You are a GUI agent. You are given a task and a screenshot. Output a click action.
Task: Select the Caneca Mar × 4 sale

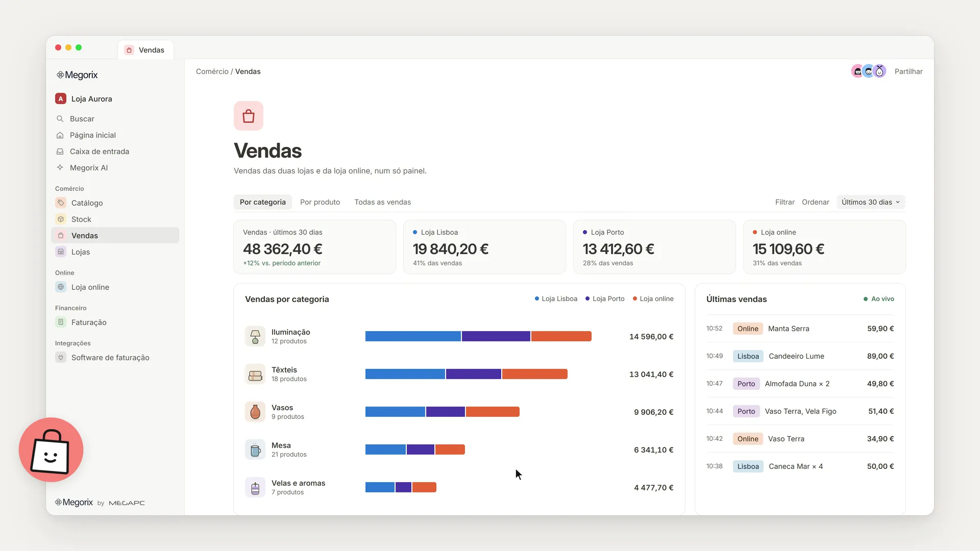pyautogui.click(x=800, y=466)
